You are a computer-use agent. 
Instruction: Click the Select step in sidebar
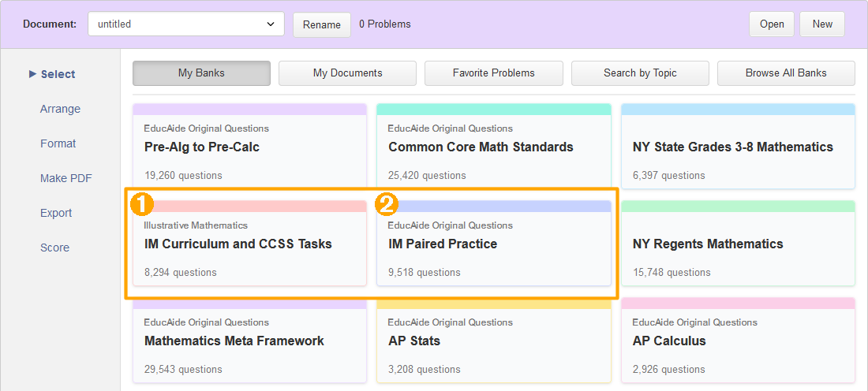pyautogui.click(x=58, y=74)
